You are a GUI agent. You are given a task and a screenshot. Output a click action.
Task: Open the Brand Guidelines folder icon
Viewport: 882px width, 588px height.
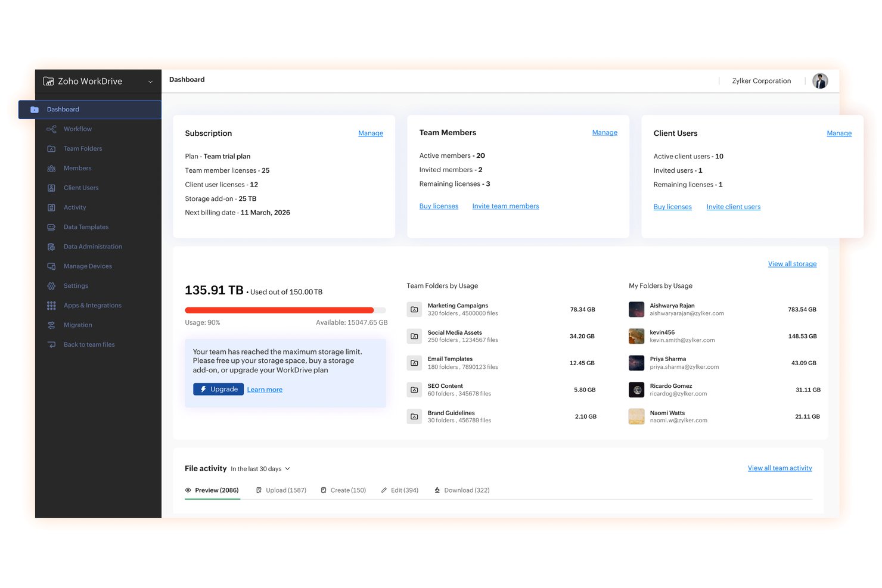(414, 416)
